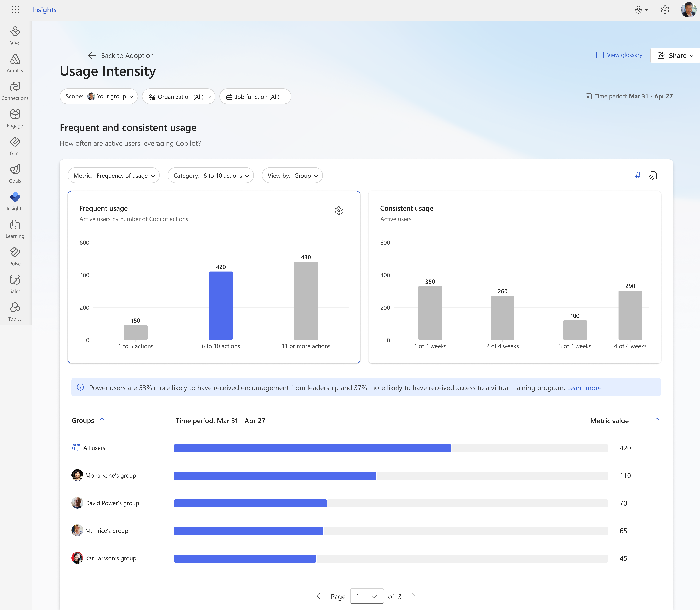This screenshot has width=700, height=610.
Task: Open the app launcher grid
Action: pos(15,9)
